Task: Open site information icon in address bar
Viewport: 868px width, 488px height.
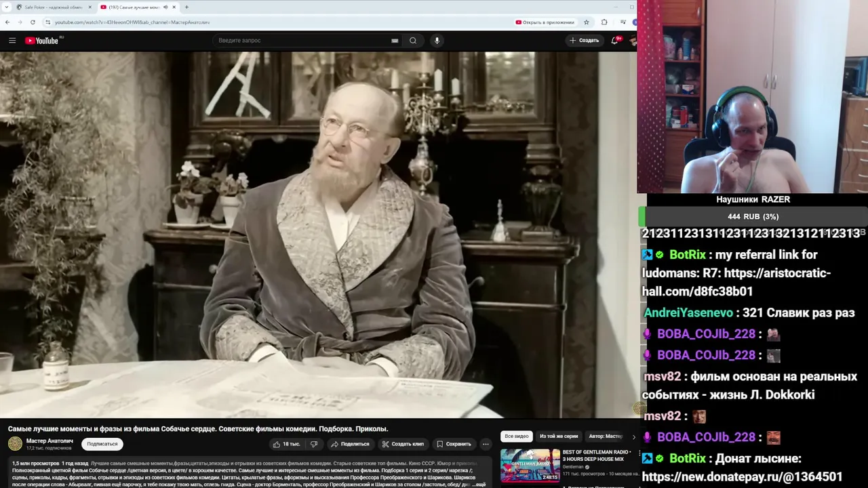Action: [x=47, y=22]
